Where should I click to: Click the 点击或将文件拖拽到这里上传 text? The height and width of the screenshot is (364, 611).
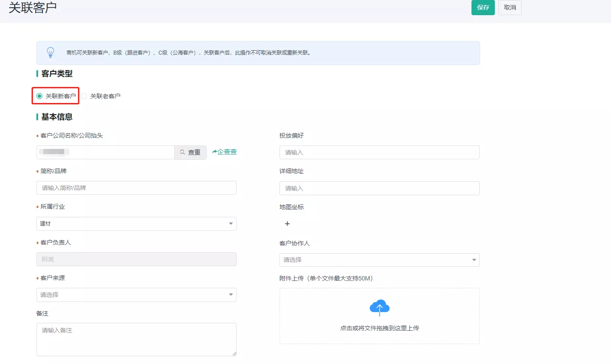point(380,328)
